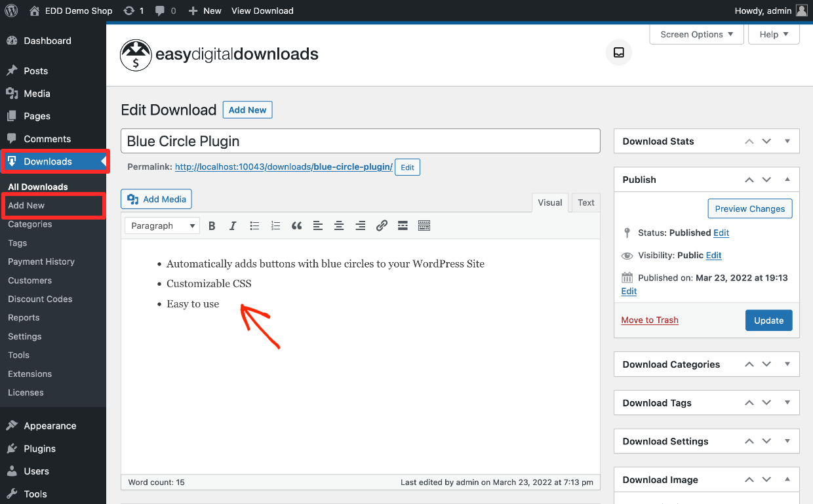Click the Easy Digital Downloads logo
The image size is (813, 504).
tap(219, 54)
